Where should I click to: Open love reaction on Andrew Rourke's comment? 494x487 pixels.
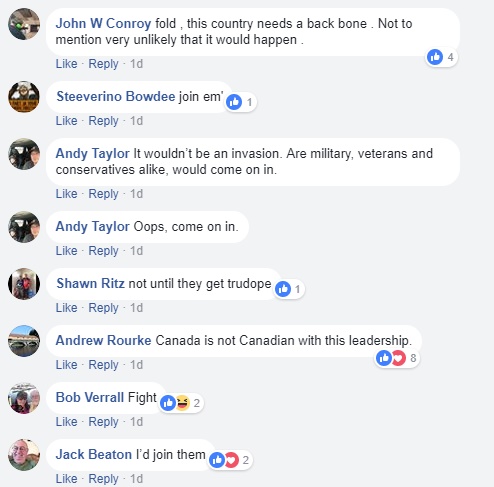[398, 358]
